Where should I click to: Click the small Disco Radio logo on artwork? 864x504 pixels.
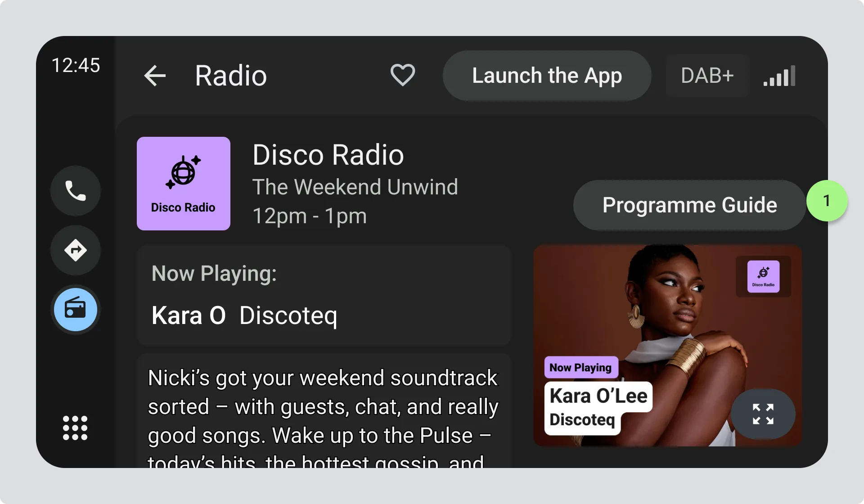763,276
